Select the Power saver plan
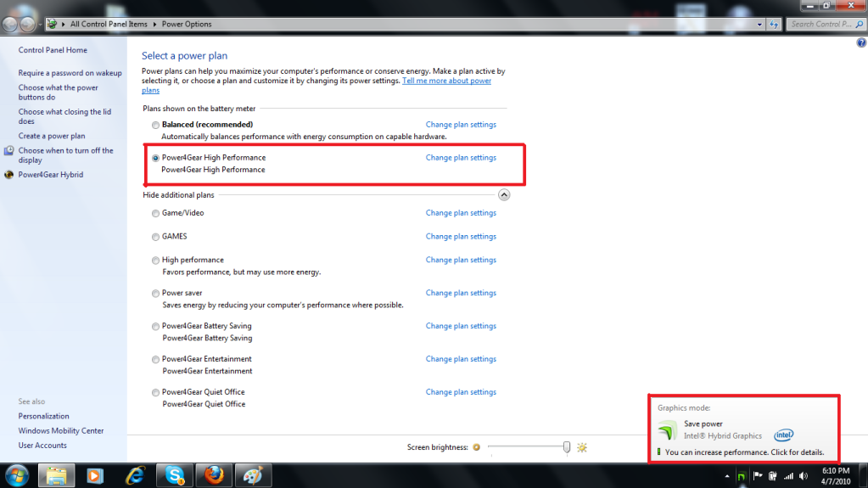The width and height of the screenshot is (868, 488). click(155, 294)
